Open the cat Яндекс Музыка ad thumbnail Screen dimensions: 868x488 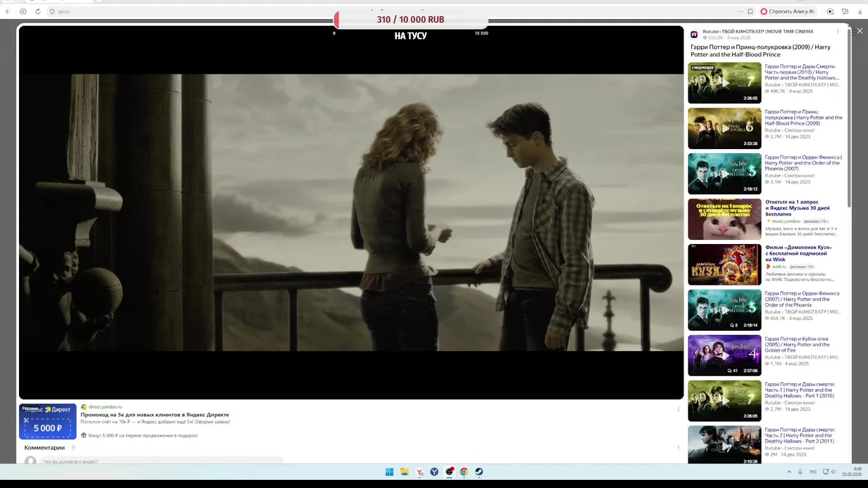tap(724, 219)
